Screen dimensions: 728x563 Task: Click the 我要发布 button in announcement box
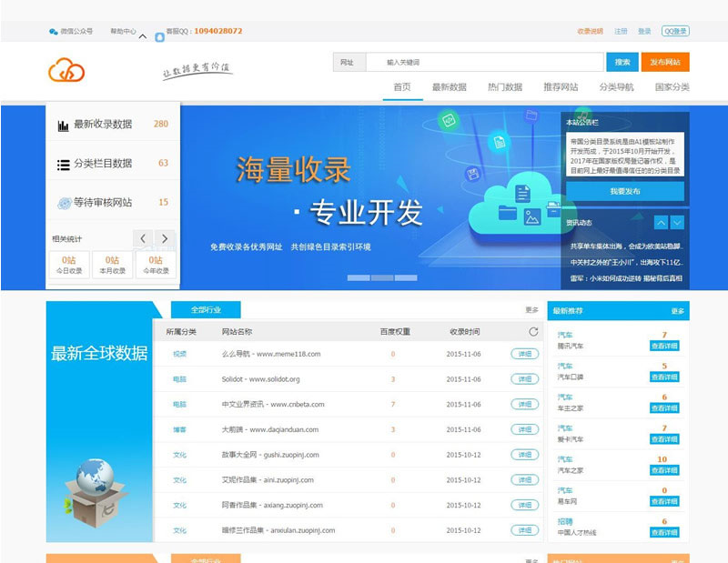[624, 191]
